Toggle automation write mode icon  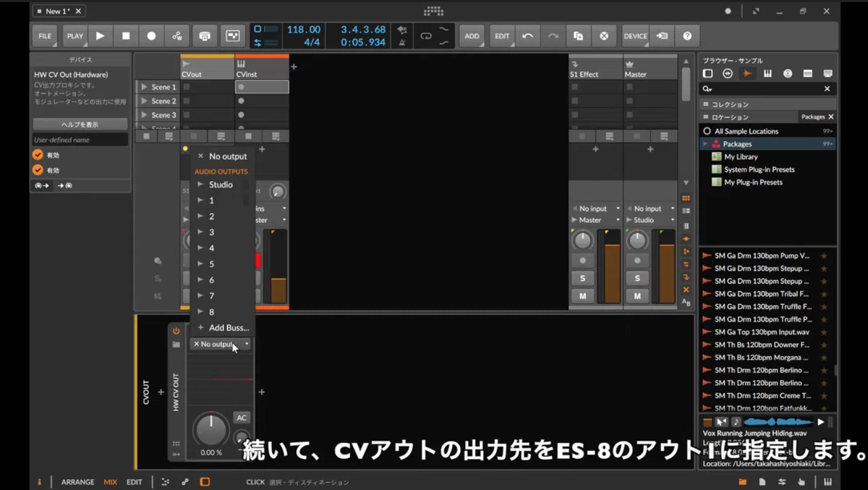pos(177,35)
